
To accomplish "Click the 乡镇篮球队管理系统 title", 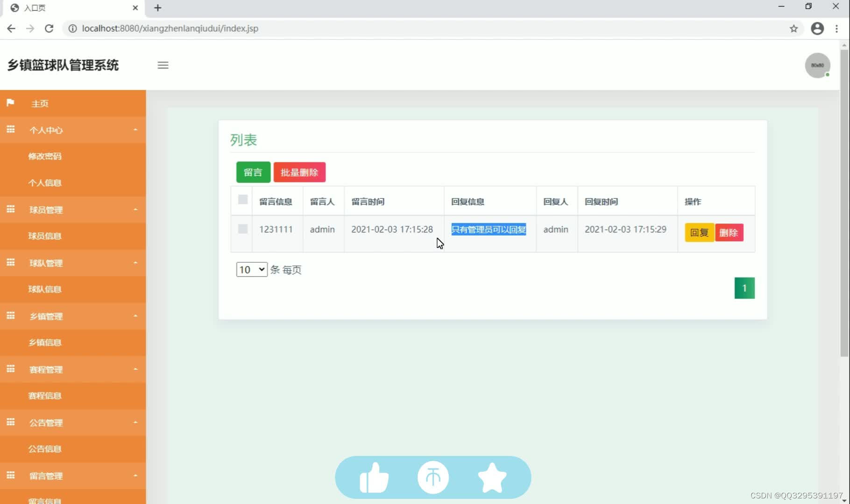I will coord(63,65).
